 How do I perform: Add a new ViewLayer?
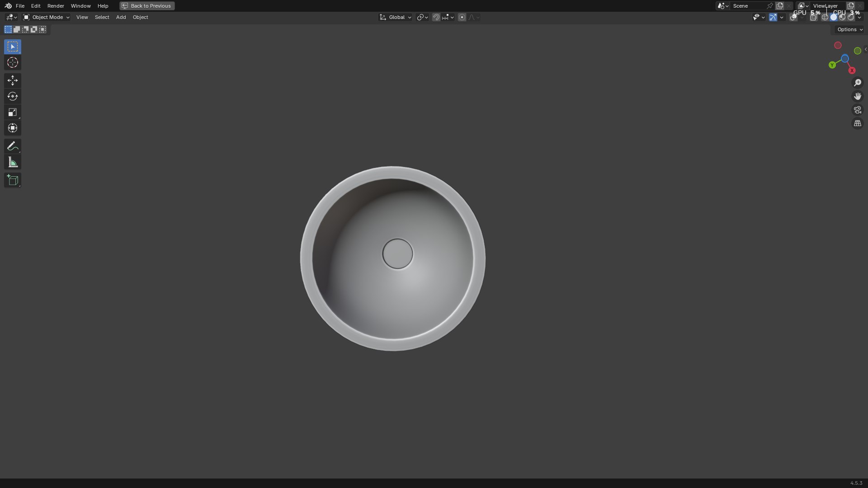click(x=851, y=6)
